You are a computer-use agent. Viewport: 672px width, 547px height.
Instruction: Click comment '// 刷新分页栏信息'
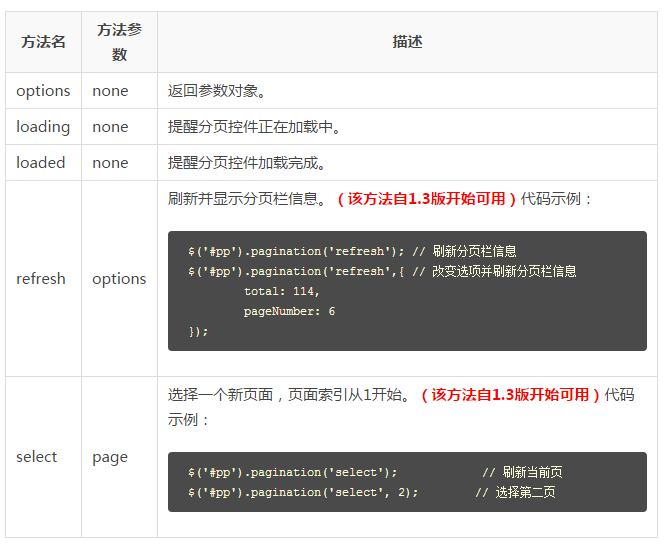pyautogui.click(x=465, y=251)
